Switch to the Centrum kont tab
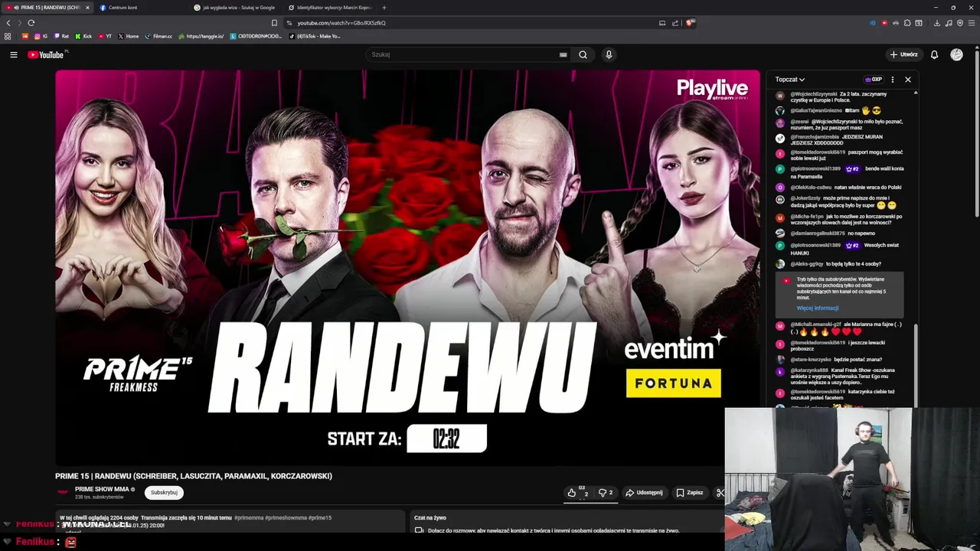Screen dimensions: 980x551 pos(122,8)
